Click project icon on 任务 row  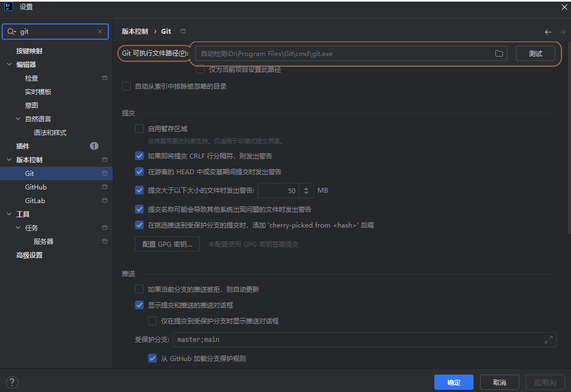click(105, 228)
